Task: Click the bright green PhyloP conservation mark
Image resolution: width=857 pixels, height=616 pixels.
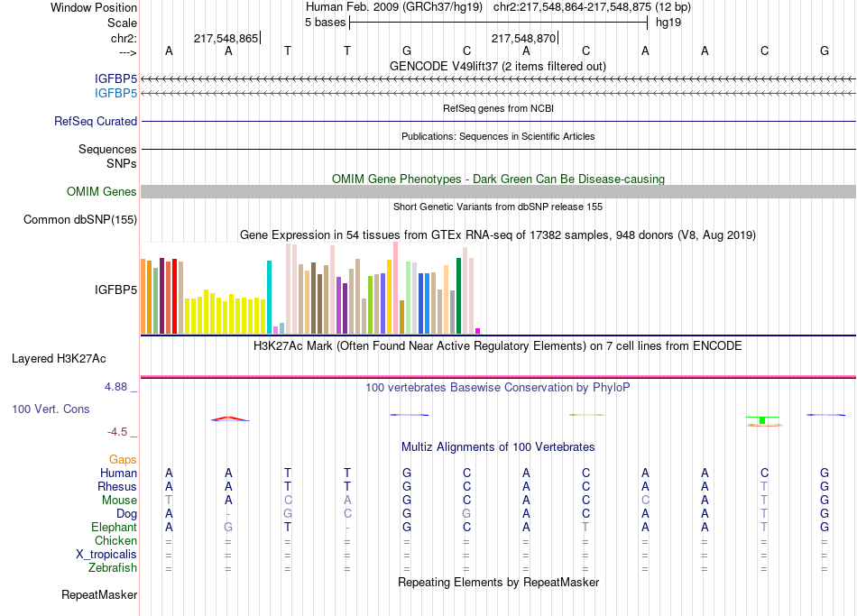Action: click(x=762, y=419)
